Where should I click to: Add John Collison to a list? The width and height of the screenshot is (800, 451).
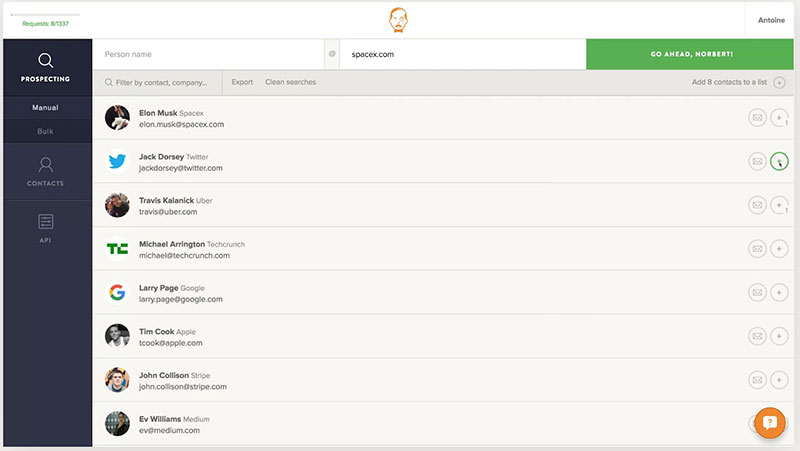(779, 380)
